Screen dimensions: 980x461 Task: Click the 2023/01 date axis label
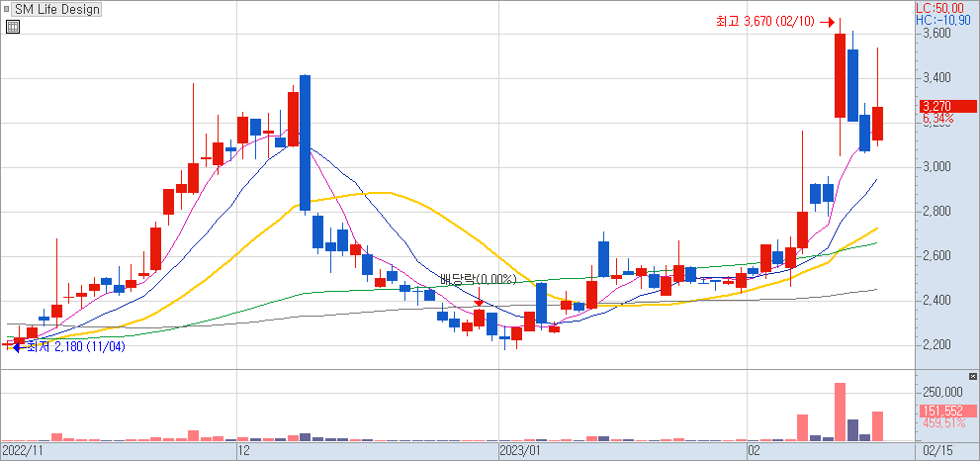coord(520,450)
